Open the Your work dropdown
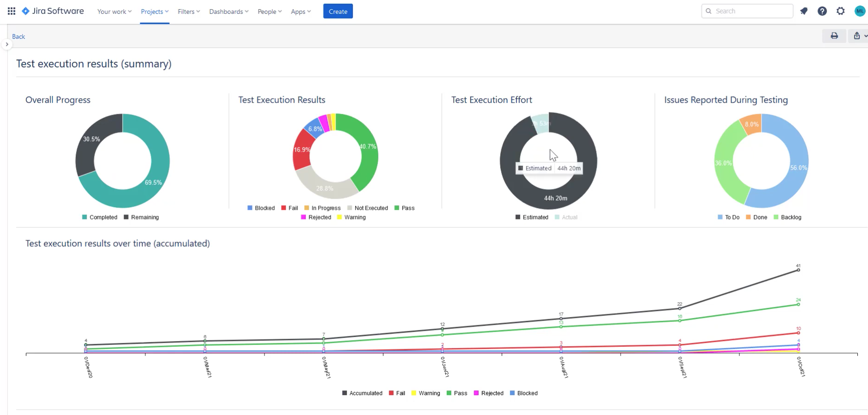Image resolution: width=868 pixels, height=415 pixels. click(x=114, y=12)
